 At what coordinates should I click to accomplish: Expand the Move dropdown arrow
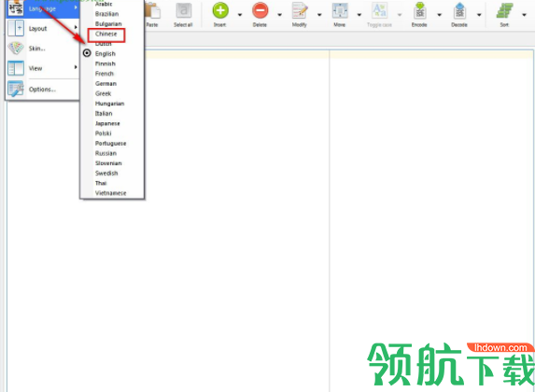click(x=359, y=15)
